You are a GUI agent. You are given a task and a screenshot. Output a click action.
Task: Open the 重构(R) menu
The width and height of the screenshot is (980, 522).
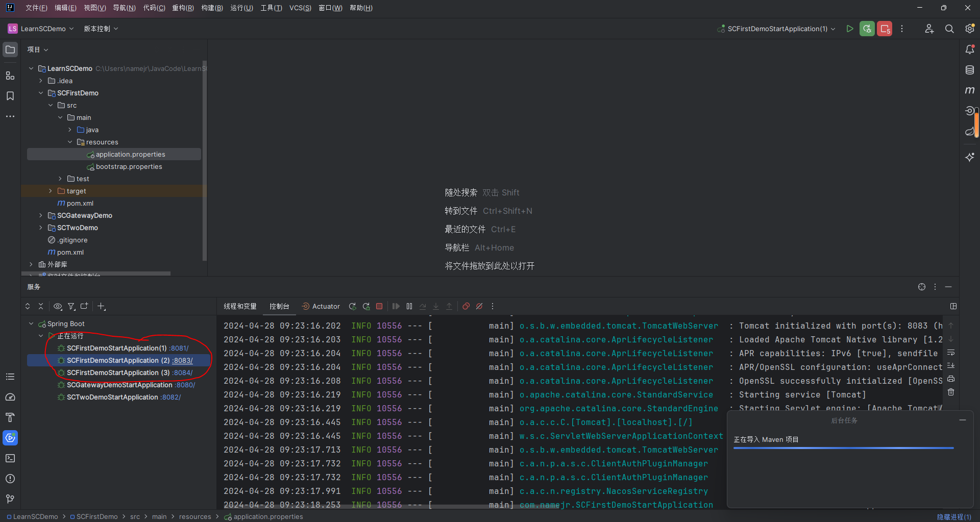[183, 8]
